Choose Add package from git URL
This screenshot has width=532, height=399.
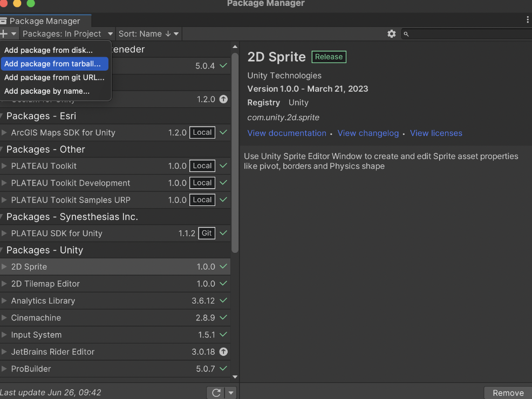pyautogui.click(x=54, y=77)
